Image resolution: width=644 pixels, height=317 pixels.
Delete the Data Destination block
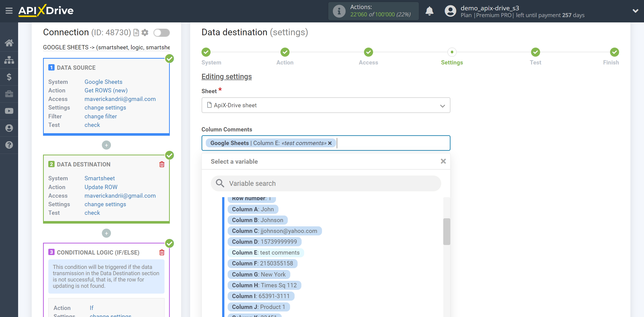[162, 164]
